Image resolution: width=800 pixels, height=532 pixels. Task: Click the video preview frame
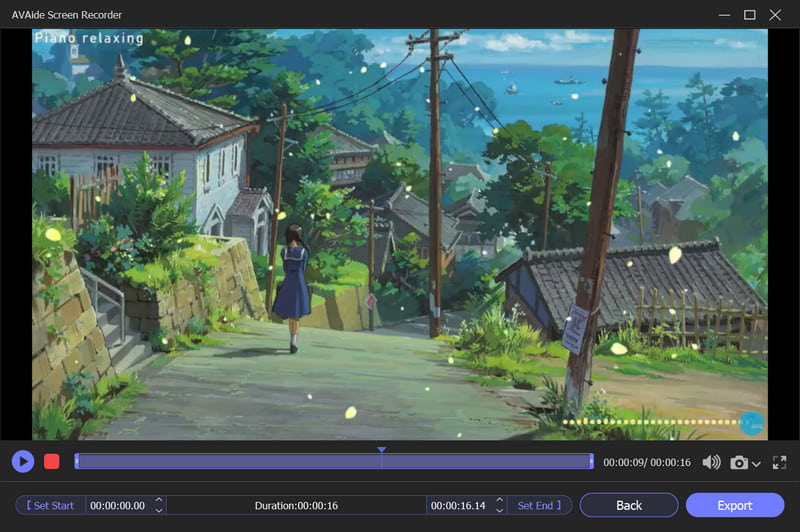pos(400,234)
